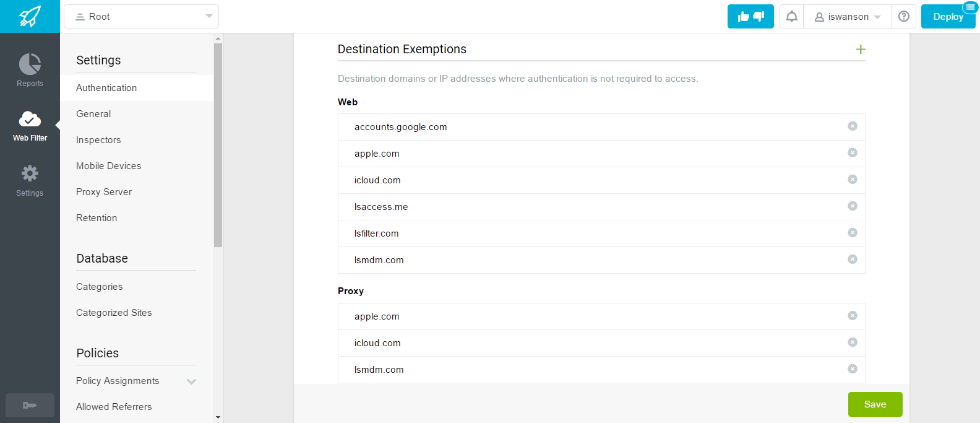
Task: Delete icloud.com from Proxy exemptions
Action: [x=852, y=342]
